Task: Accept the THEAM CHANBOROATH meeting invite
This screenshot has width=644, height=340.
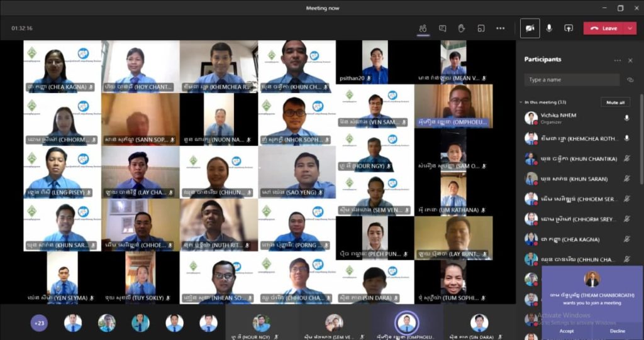Action: [567, 331]
